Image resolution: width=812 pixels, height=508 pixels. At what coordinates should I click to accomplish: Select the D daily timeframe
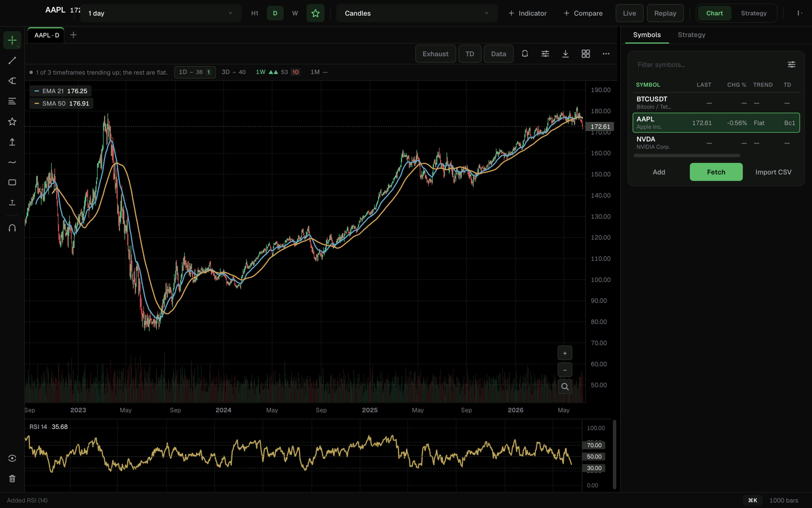point(275,13)
